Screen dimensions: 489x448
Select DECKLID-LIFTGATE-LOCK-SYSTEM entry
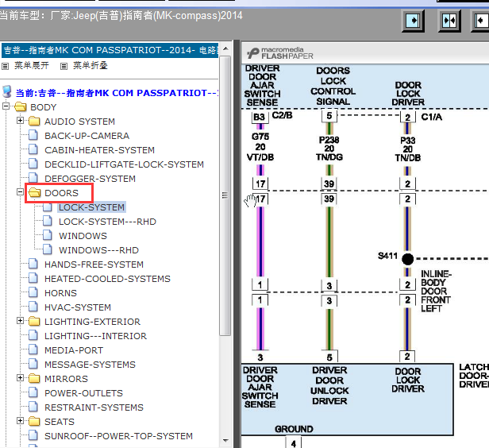point(124,164)
